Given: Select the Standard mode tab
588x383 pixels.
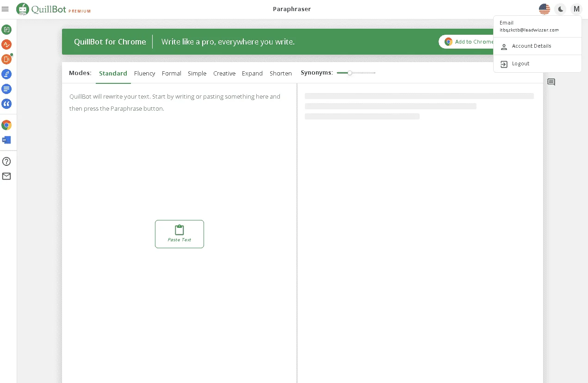Looking at the screenshot, I should point(113,73).
